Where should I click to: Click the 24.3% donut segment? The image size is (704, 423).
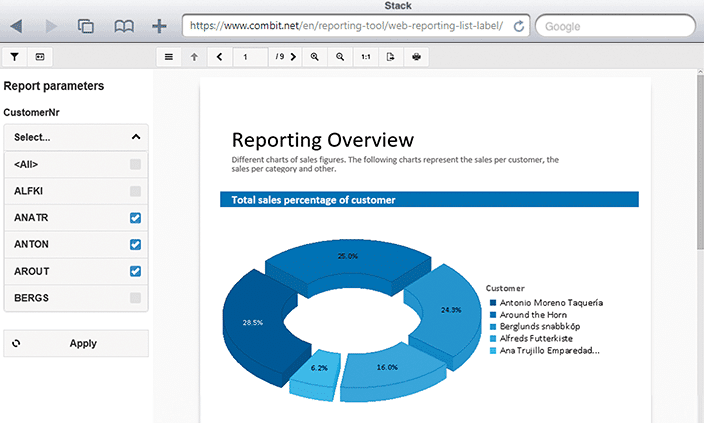[450, 310]
